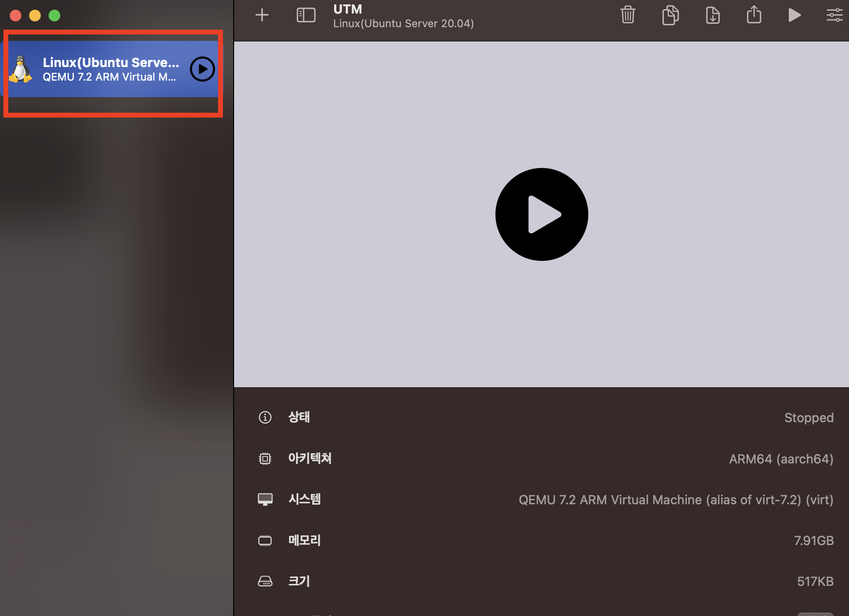Maximize the UTM window with the green button

pos(54,16)
